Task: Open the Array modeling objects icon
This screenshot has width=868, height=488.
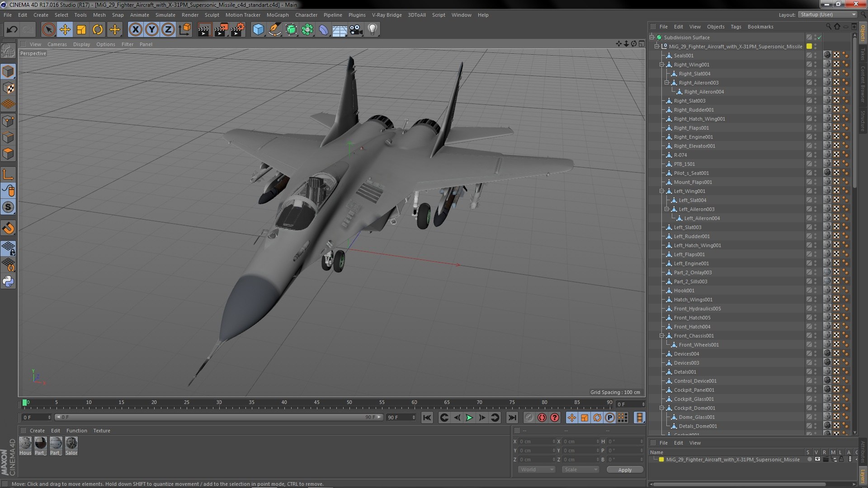Action: click(307, 30)
